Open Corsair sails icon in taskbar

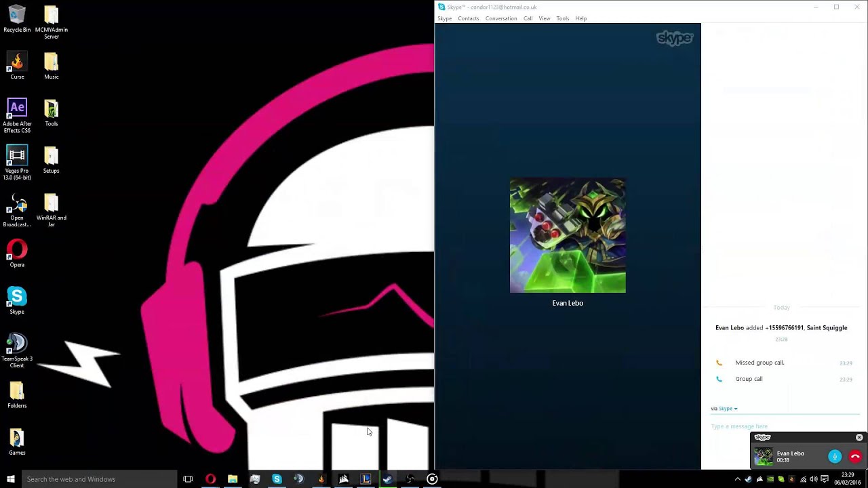click(x=344, y=479)
